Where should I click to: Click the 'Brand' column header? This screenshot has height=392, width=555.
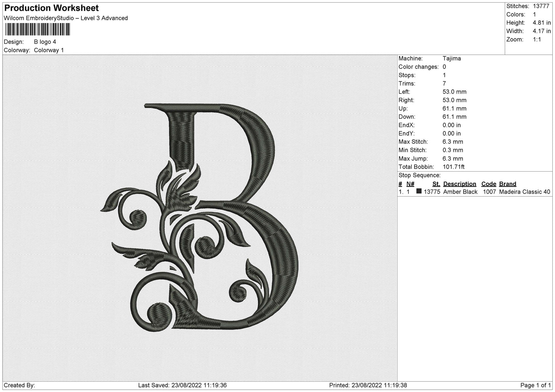click(508, 184)
